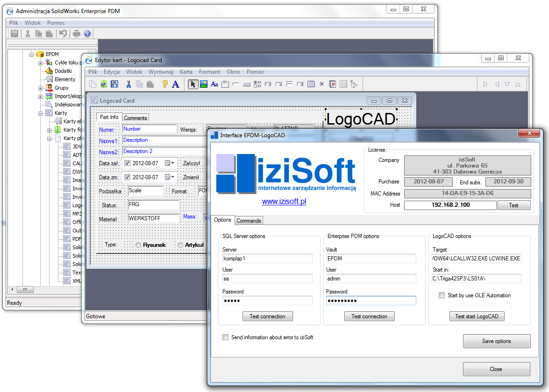
Task: Expand the Grupy tree node
Action: (40, 88)
